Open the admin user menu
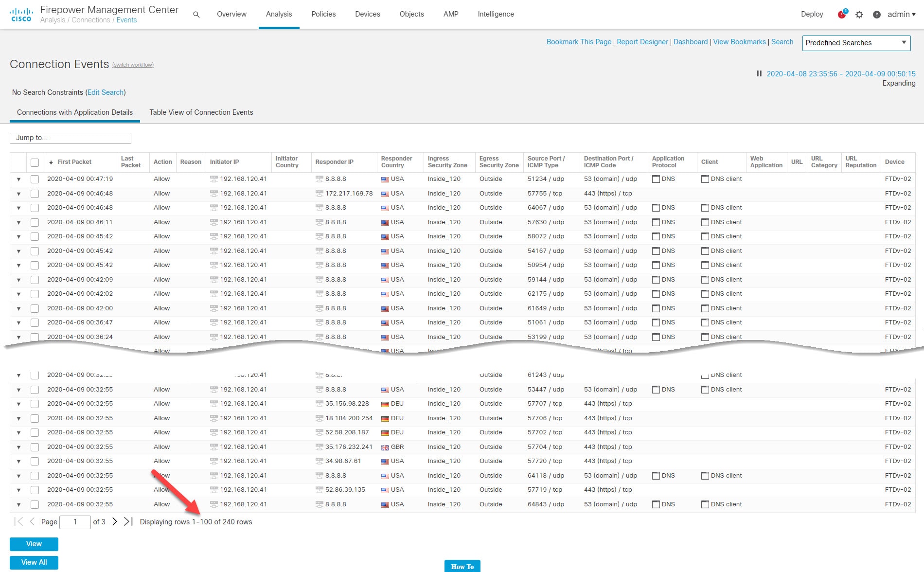The image size is (924, 572). 901,14
